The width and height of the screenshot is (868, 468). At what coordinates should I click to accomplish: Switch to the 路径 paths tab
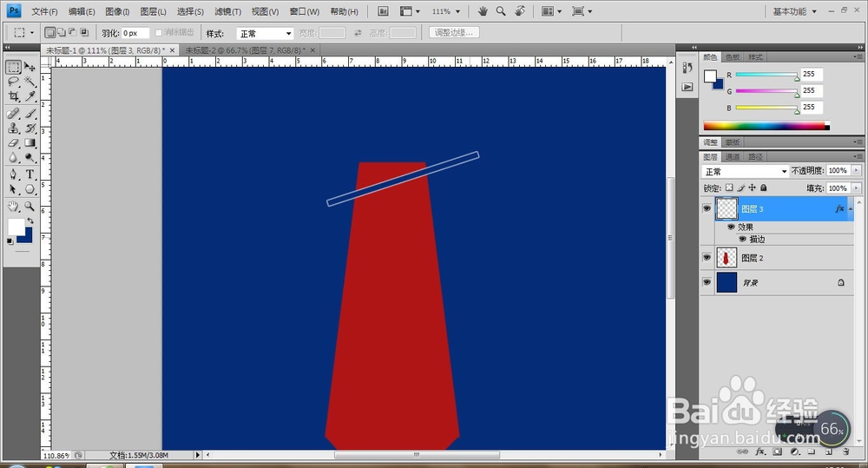point(755,157)
